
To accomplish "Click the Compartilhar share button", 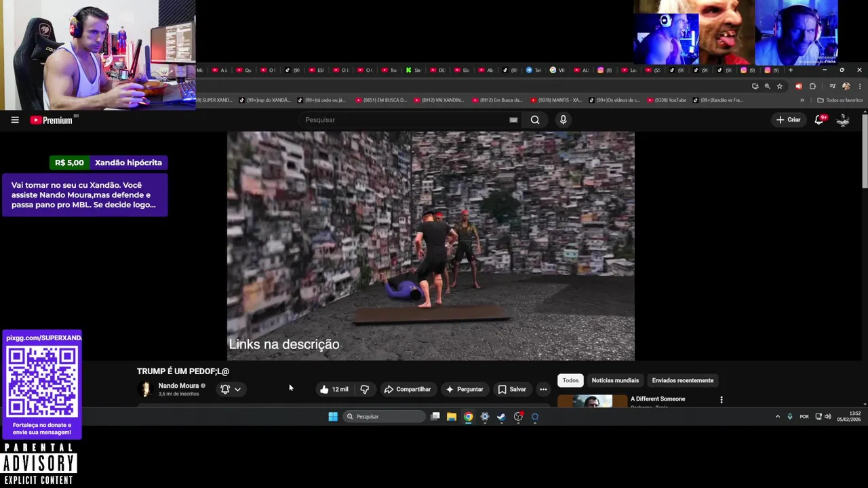I will click(408, 389).
